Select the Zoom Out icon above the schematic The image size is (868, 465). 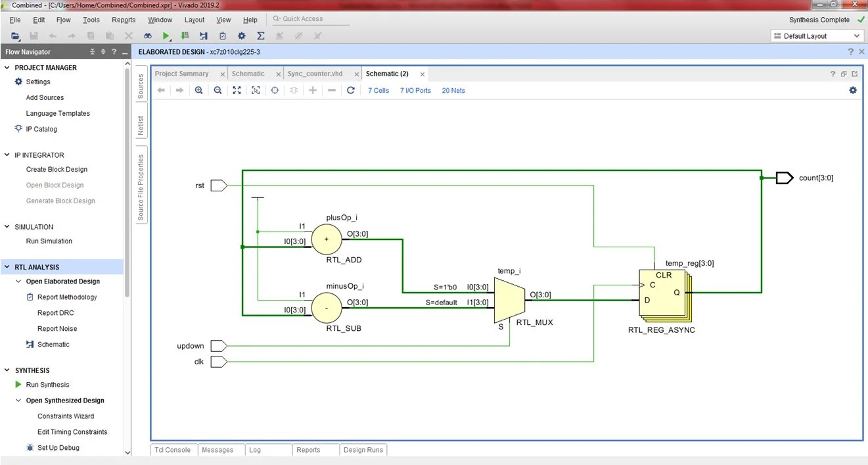217,90
